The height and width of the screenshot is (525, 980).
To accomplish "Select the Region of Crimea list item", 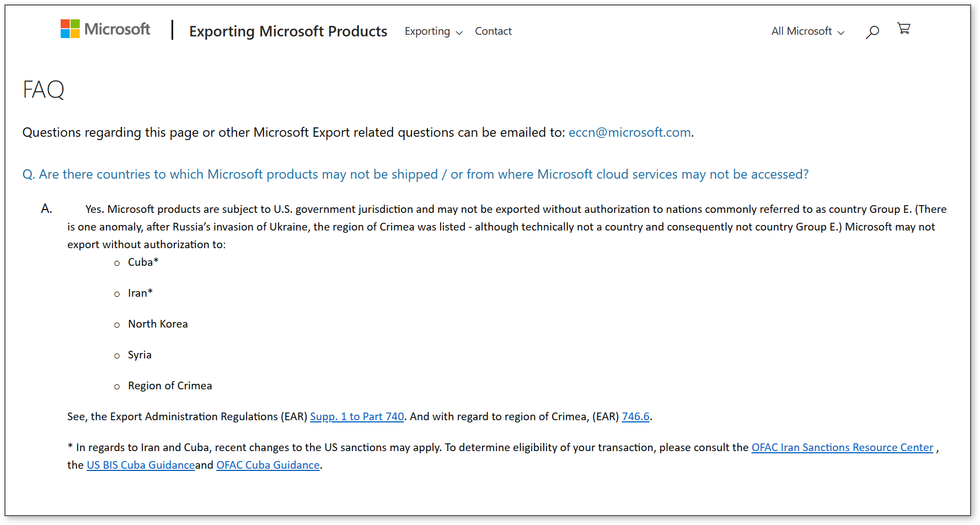I will [170, 386].
